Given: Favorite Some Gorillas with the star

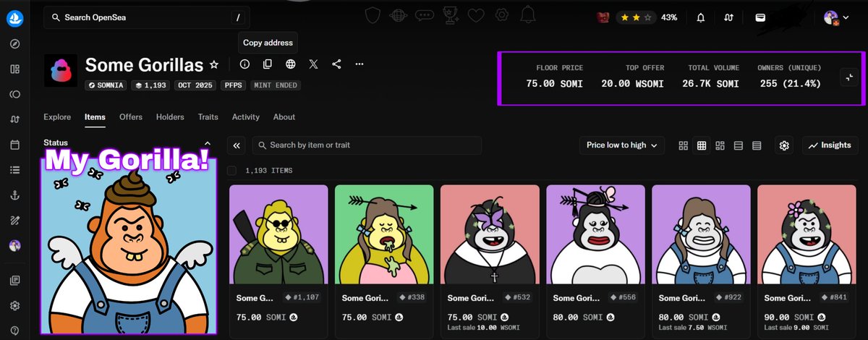Looking at the screenshot, I should [x=214, y=64].
